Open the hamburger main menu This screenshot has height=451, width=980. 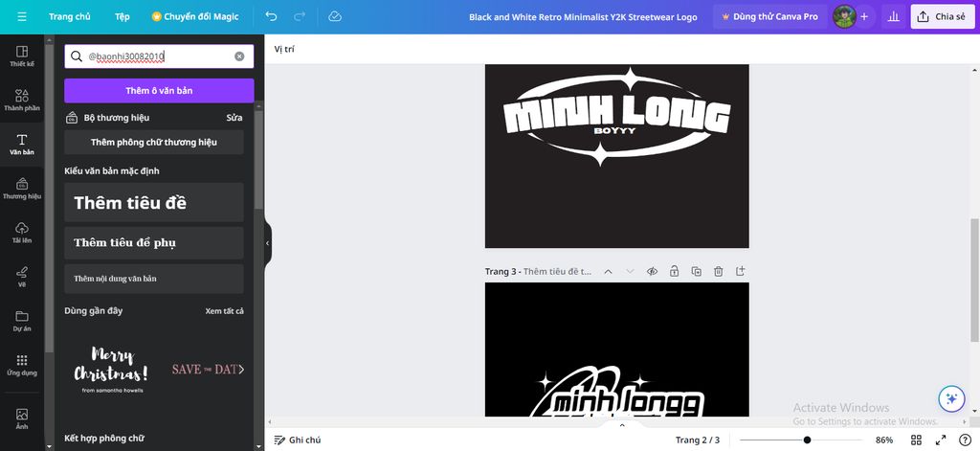[x=22, y=17]
